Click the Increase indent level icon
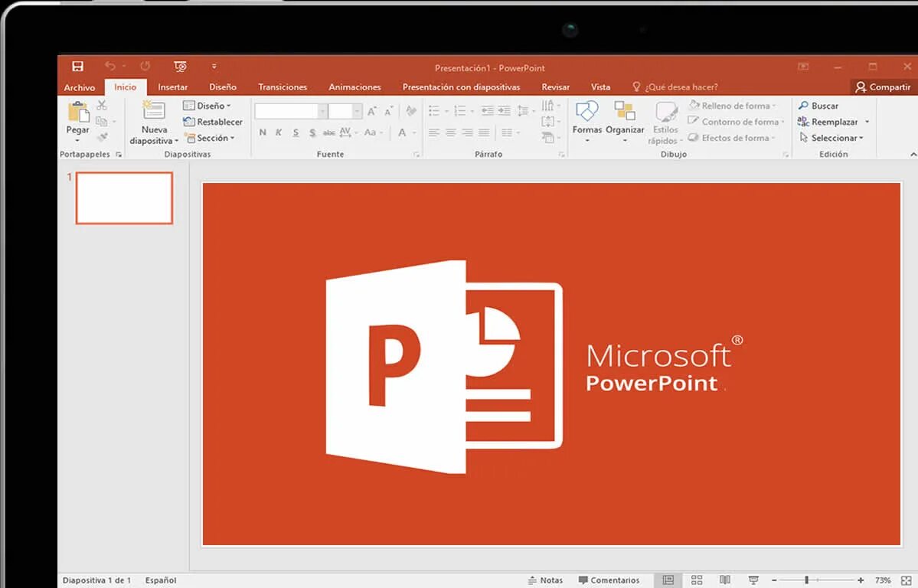Viewport: 918px width, 588px height. click(504, 111)
